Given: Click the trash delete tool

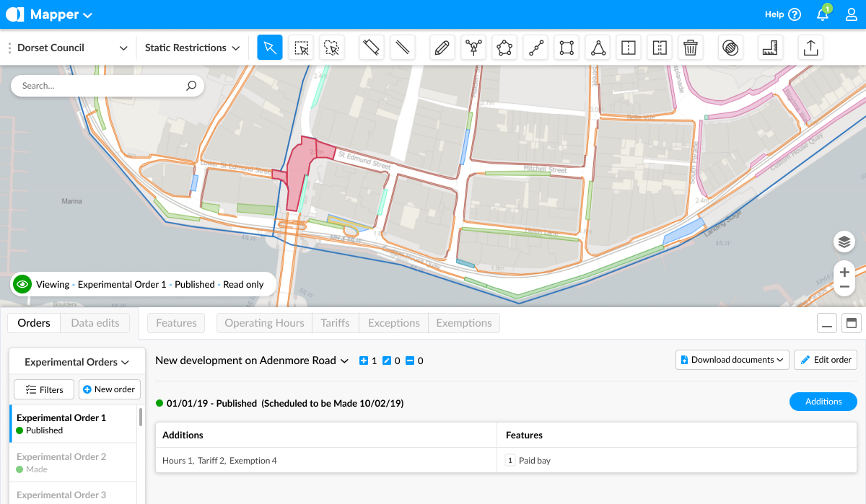Looking at the screenshot, I should [690, 47].
